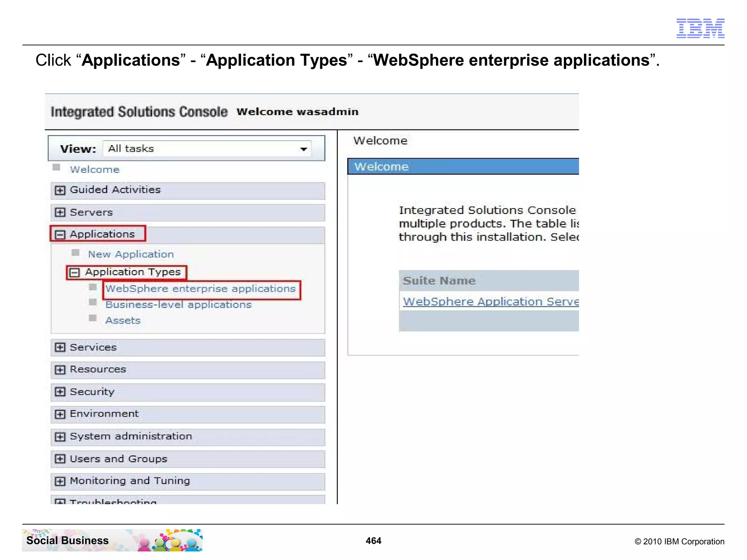Select System administration label
The image size is (747, 560).
pos(131,436)
